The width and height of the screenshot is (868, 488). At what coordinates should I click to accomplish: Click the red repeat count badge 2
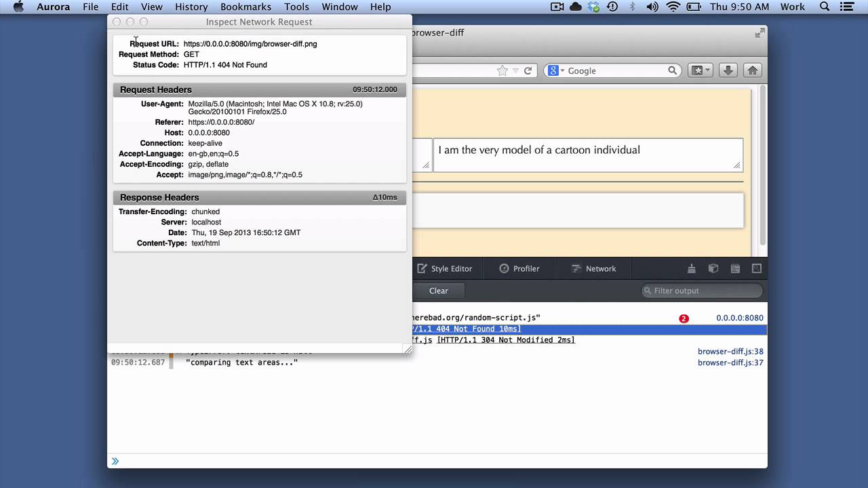click(684, 319)
